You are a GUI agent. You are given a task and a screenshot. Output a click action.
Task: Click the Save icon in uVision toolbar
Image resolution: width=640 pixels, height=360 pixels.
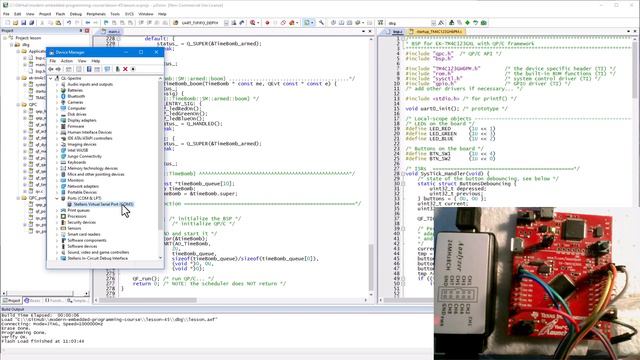click(x=23, y=23)
